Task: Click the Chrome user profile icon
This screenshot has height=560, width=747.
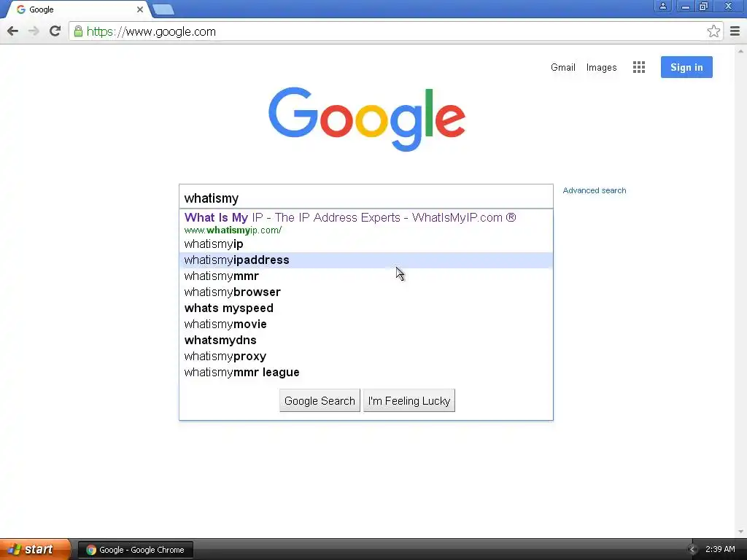Action: (662, 6)
